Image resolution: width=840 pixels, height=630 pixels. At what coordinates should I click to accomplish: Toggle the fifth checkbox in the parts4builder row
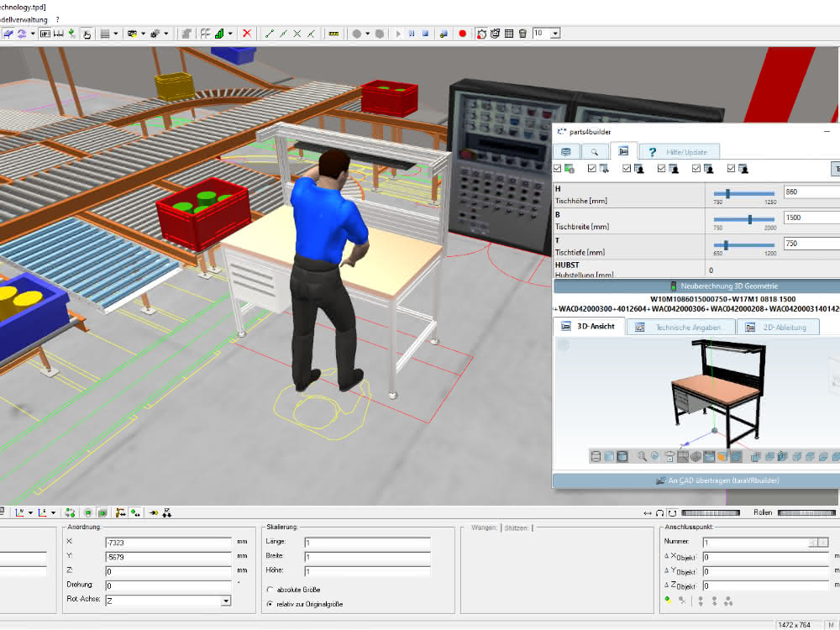click(x=696, y=169)
